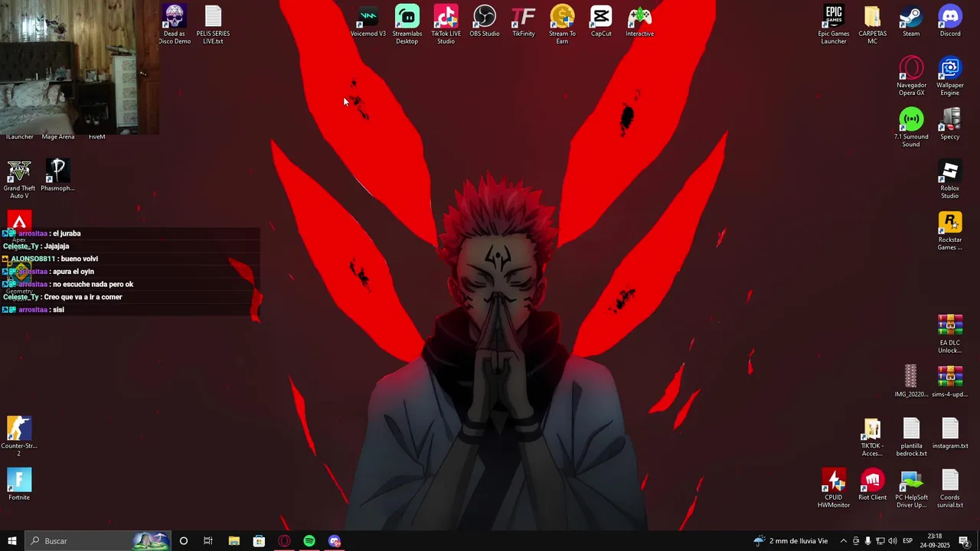Open the TikFinity shortcut
This screenshot has height=551, width=980.
[524, 21]
